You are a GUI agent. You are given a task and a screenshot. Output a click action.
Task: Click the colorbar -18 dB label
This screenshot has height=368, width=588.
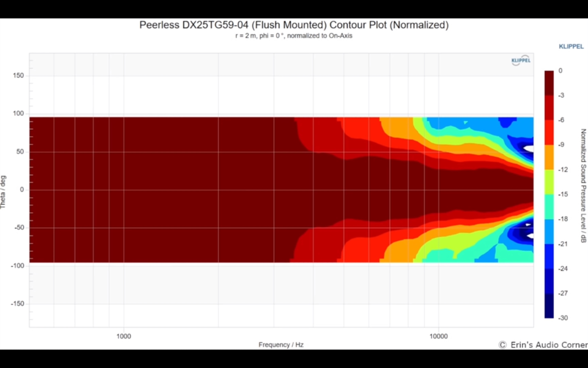pyautogui.click(x=563, y=219)
